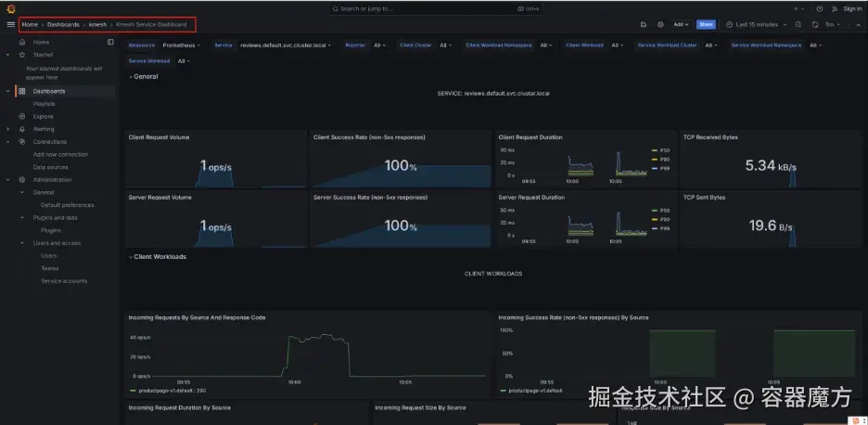
Task: Click the dock menu icon beside Home
Action: click(110, 42)
